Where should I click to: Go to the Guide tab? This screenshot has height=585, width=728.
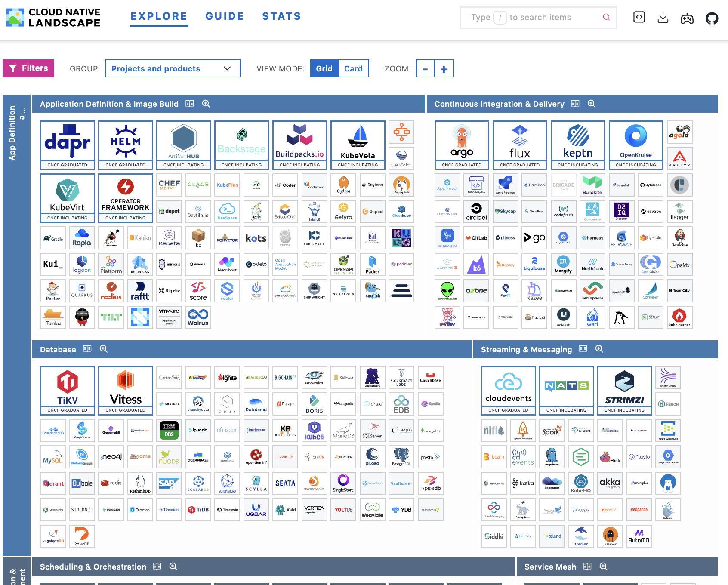click(225, 16)
